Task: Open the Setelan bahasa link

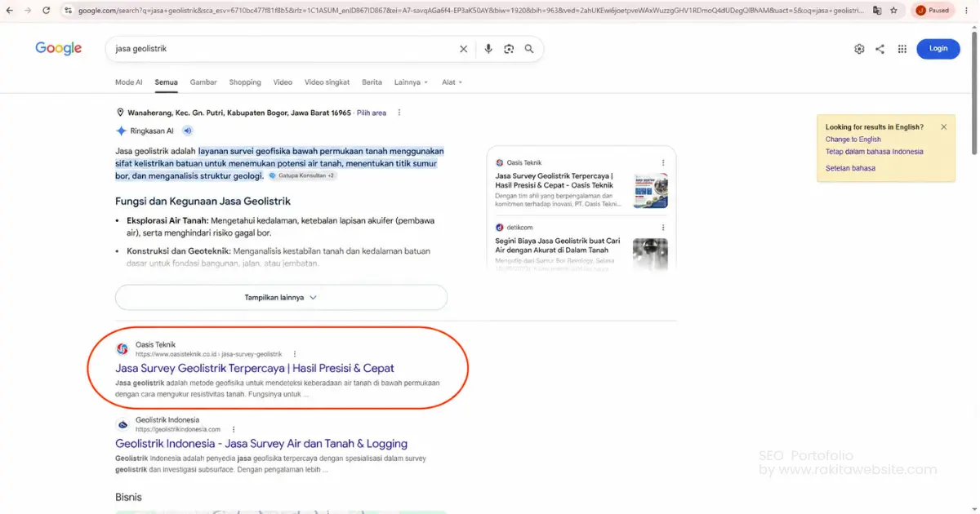Action: point(850,168)
